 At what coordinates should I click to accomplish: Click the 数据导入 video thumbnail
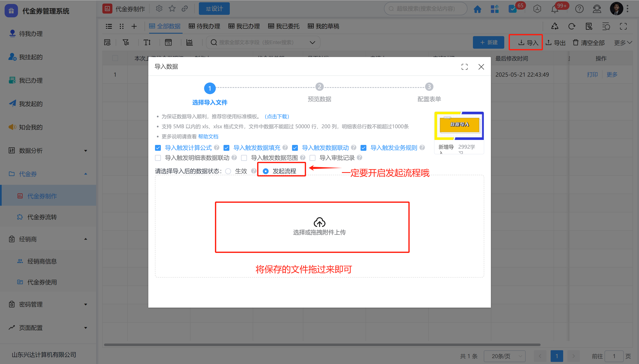tap(459, 126)
